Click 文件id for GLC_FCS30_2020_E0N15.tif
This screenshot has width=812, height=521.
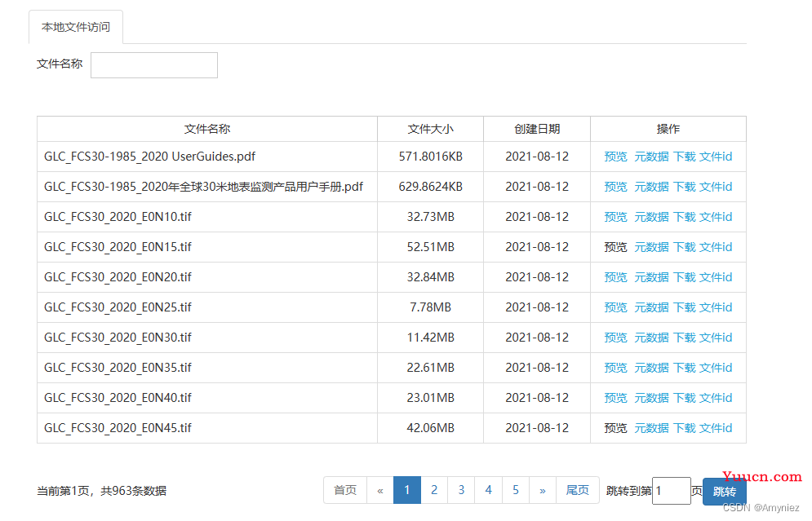coord(716,247)
